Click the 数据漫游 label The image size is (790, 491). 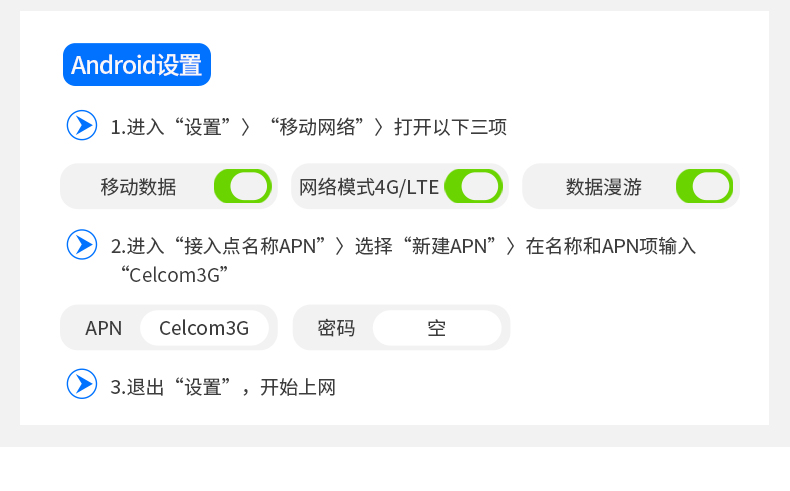[604, 187]
